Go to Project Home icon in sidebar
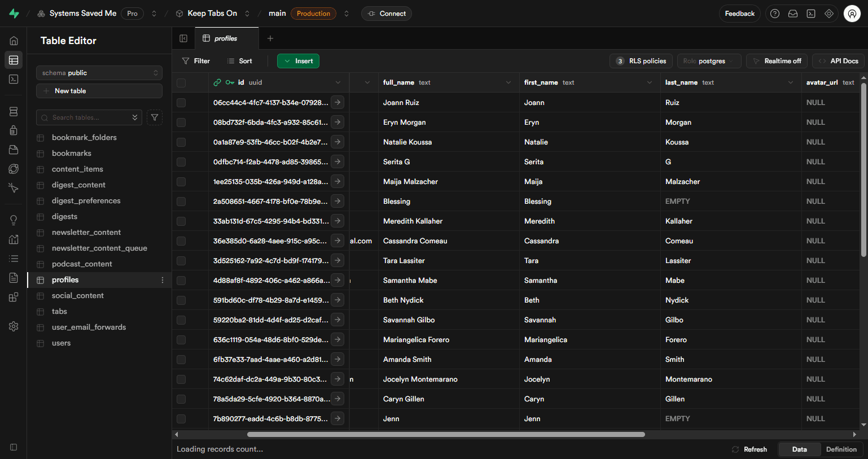Viewport: 868px width, 459px height. 14,41
